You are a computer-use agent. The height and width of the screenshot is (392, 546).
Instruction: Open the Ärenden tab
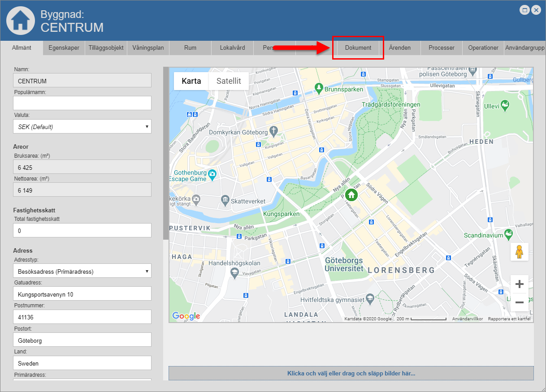click(399, 48)
